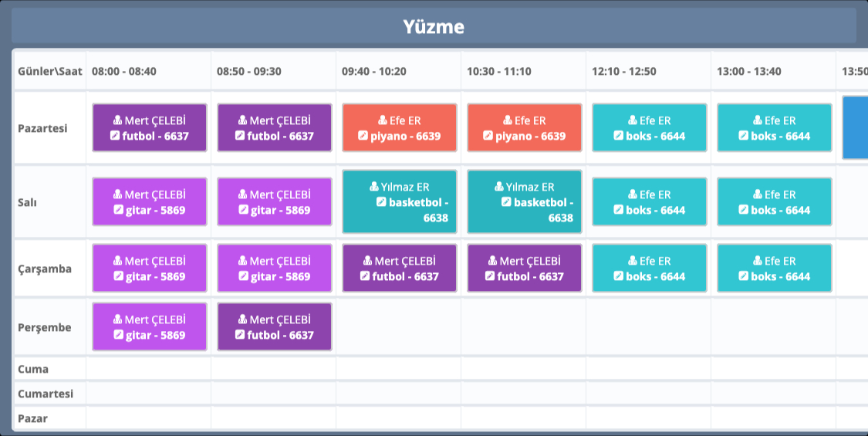The width and height of the screenshot is (868, 436).
Task: Click the Yüzme title header bar
Action: point(434,27)
